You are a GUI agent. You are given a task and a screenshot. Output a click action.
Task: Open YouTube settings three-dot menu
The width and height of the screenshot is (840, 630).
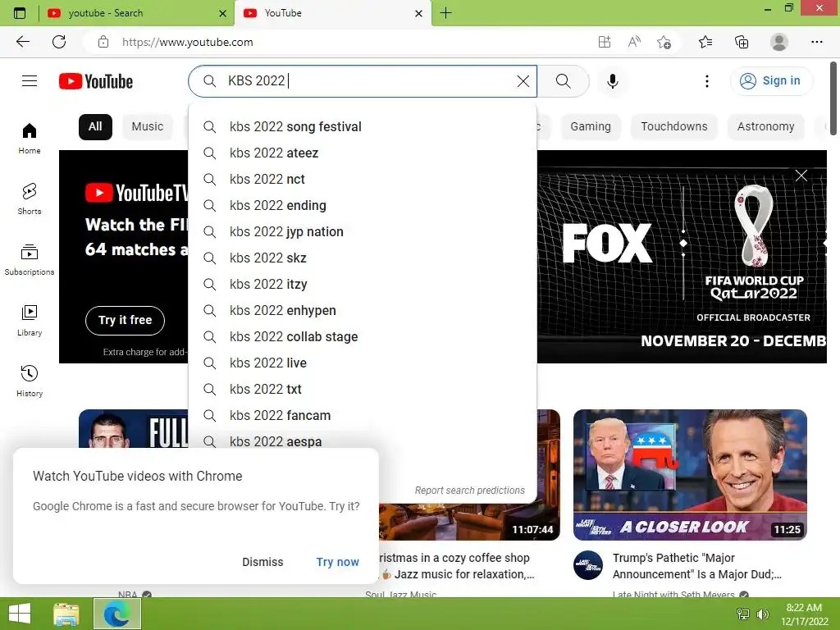(x=706, y=81)
